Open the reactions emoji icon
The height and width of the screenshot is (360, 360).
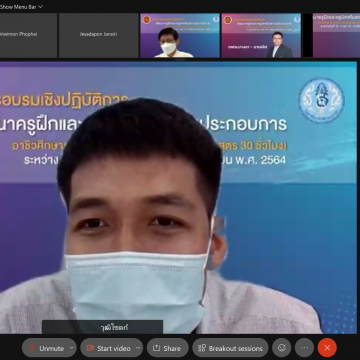coord(282,348)
